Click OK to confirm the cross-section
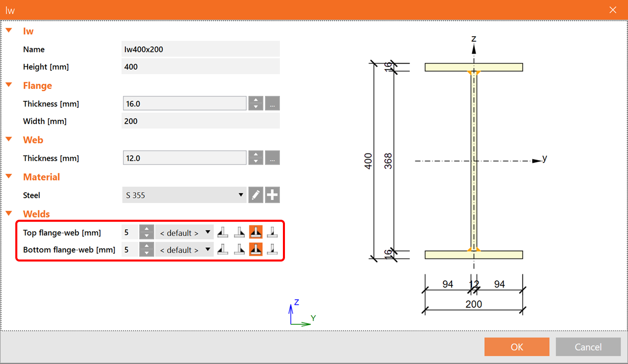This screenshot has width=628, height=364. click(516, 347)
